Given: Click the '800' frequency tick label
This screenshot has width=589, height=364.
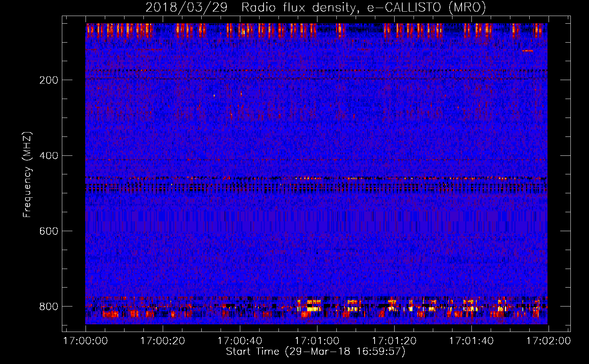Looking at the screenshot, I should click(x=48, y=306).
